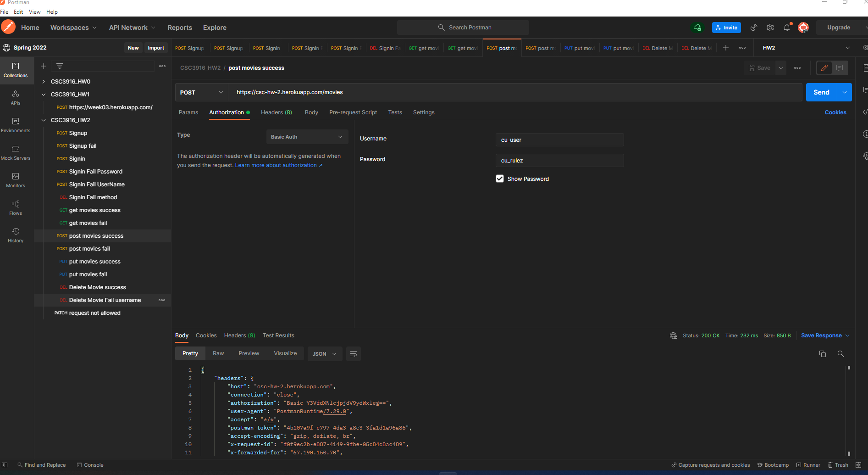
Task: Search within the response body
Action: [841, 354]
